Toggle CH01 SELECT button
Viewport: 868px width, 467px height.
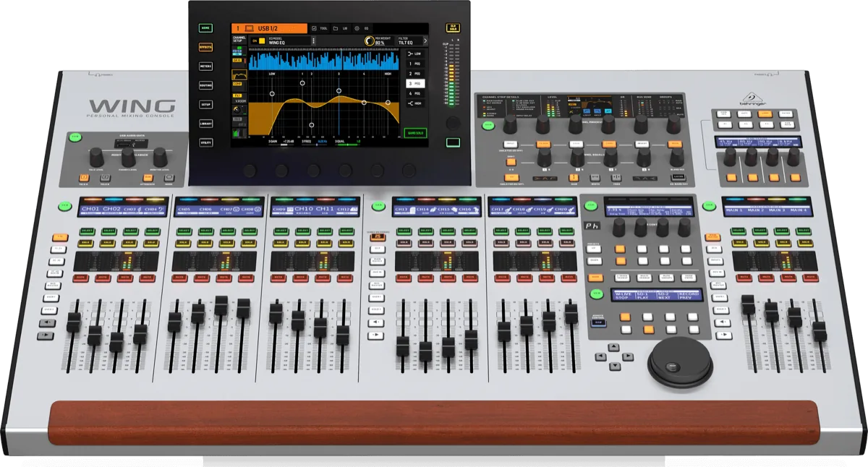[88, 231]
